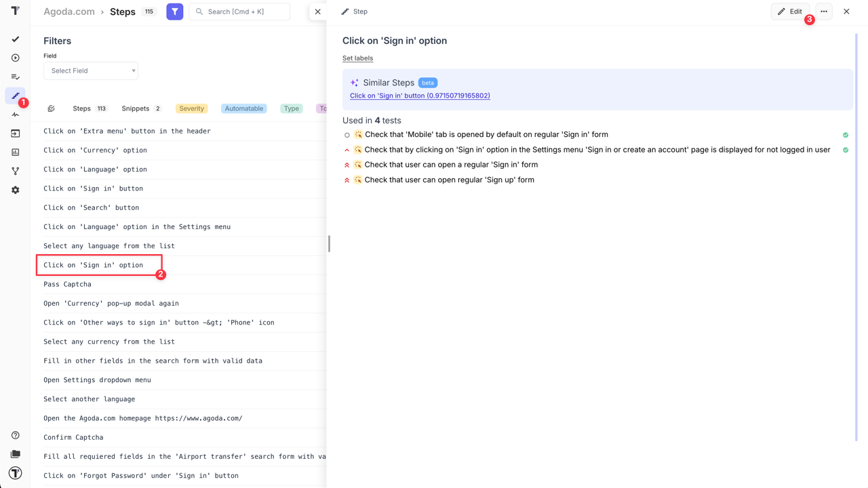Open the Steps stairs icon in sidebar
868x488 pixels.
click(x=15, y=96)
